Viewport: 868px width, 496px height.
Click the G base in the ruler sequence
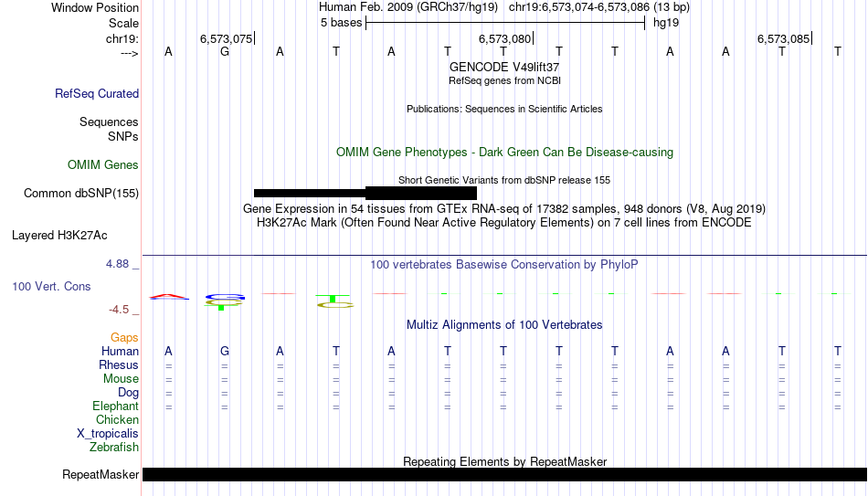coord(224,52)
